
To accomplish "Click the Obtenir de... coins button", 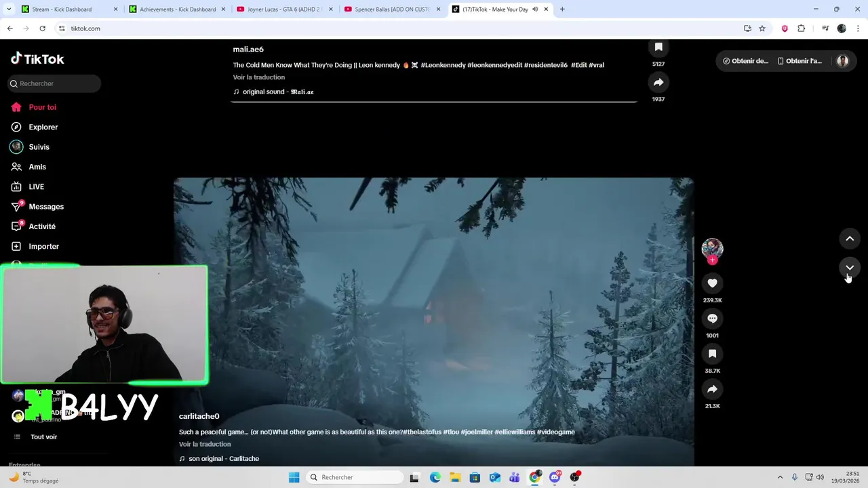I will click(745, 61).
